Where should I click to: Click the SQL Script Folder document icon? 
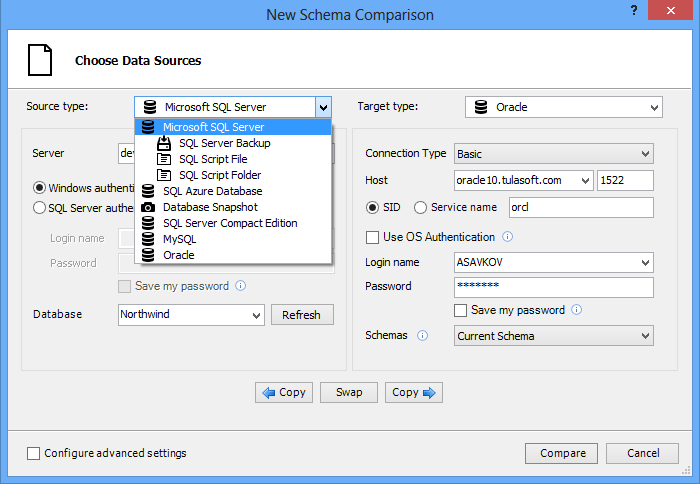(164, 175)
